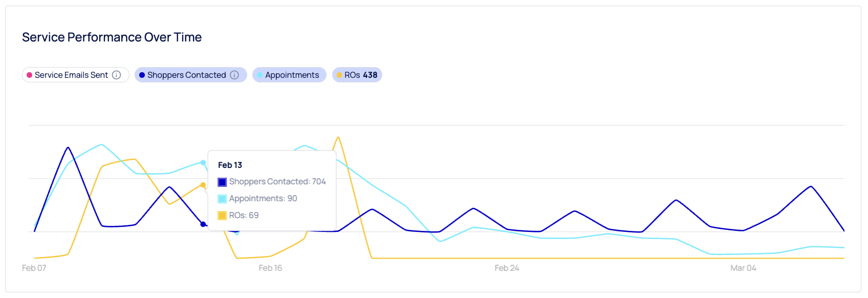The height and width of the screenshot is (298, 868).
Task: Click yellow dot in ROs chip
Action: tap(339, 75)
